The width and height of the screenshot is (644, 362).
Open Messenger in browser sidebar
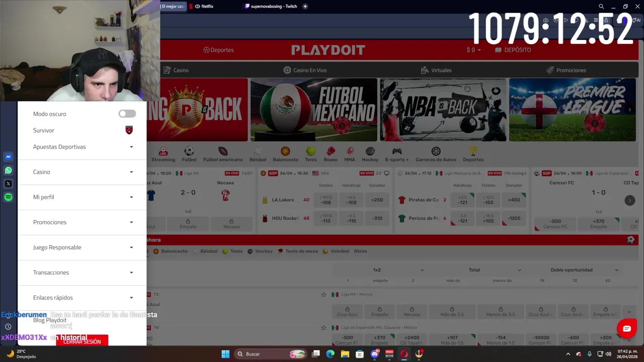(x=8, y=157)
